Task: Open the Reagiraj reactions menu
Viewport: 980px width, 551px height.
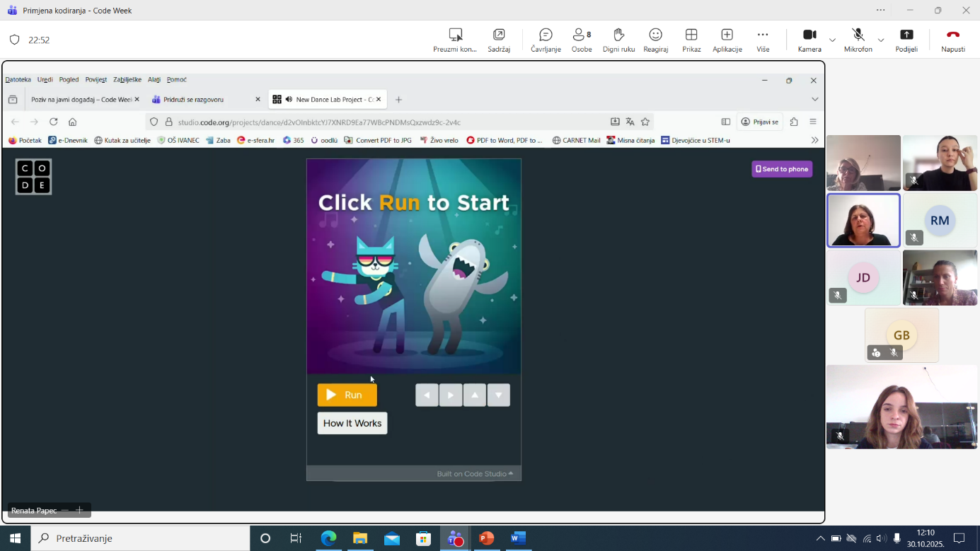Action: click(655, 40)
